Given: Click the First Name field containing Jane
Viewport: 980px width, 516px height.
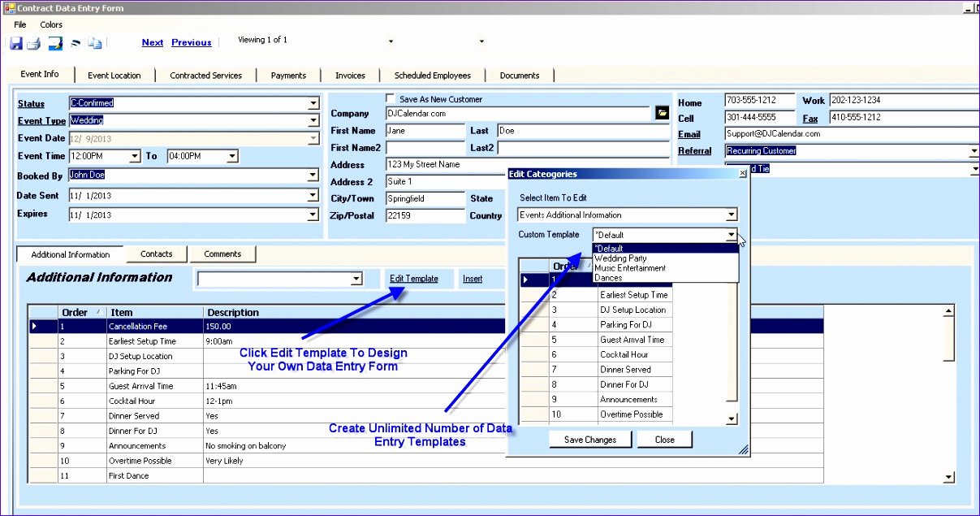Looking at the screenshot, I should click(425, 131).
